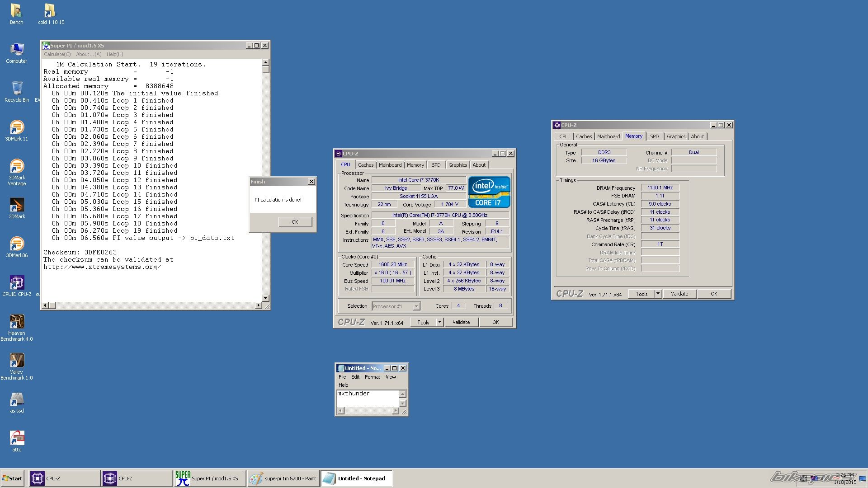Screen dimensions: 868x488
Task: Activate Untitled - Notepad taskbar button
Action: [x=356, y=479]
